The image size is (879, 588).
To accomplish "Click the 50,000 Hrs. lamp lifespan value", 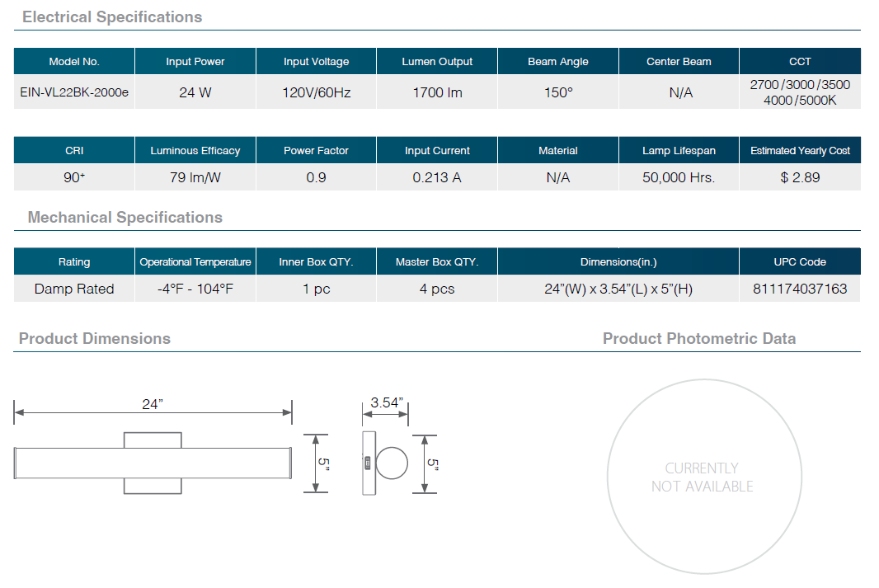I will [x=679, y=177].
